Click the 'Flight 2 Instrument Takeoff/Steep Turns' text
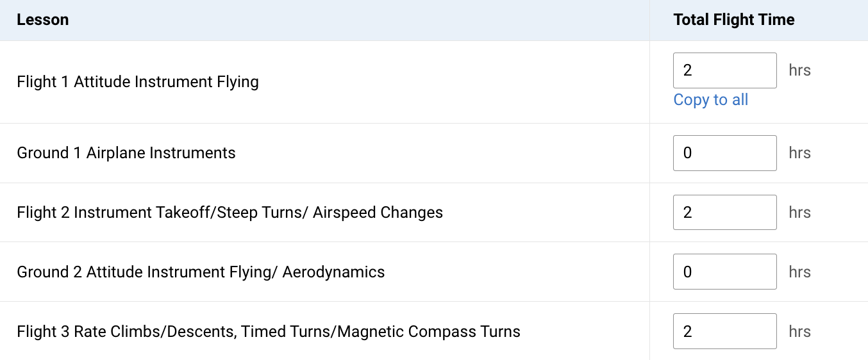The height and width of the screenshot is (360, 868). point(163,212)
